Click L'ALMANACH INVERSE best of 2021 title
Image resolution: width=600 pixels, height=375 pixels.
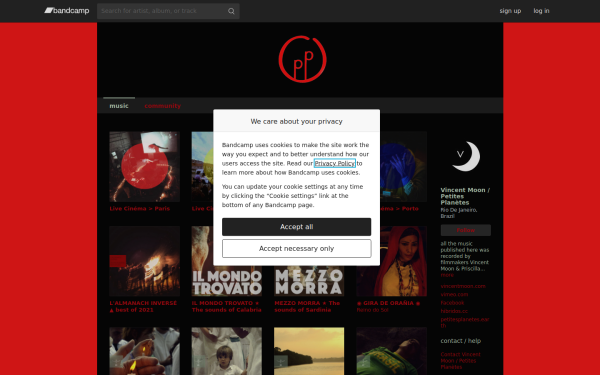pyautogui.click(x=143, y=307)
